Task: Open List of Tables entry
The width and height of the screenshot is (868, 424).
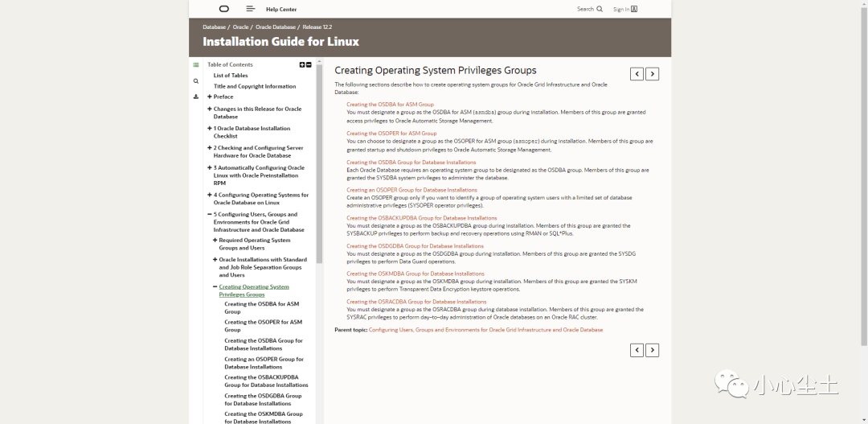Action: pos(231,76)
